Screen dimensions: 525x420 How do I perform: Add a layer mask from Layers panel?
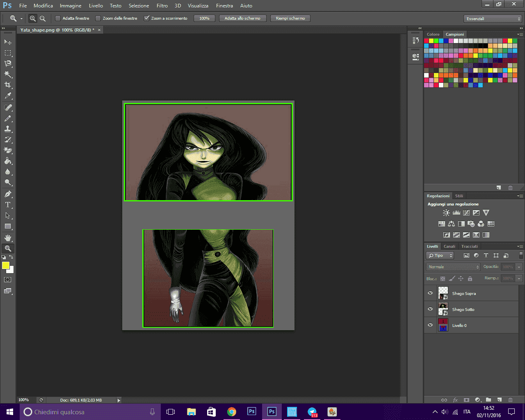coord(466,400)
